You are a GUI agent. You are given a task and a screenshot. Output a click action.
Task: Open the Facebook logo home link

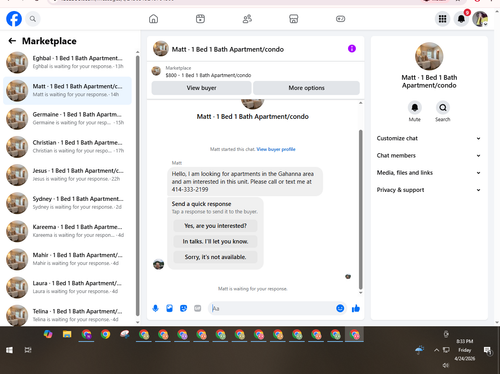[x=14, y=19]
